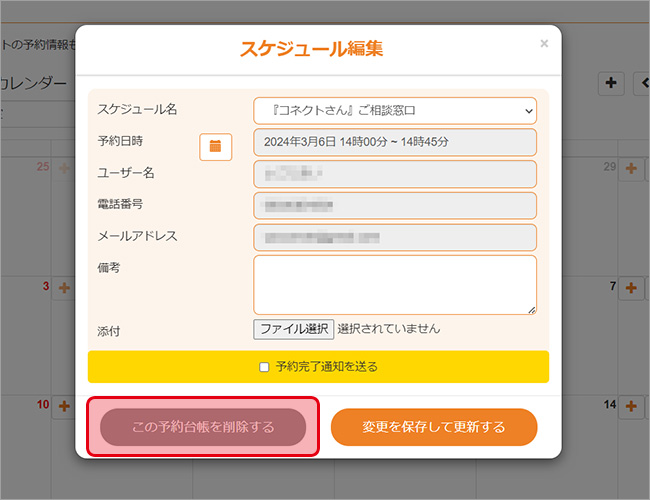This screenshot has width=650, height=500.
Task: Click the 予約日時 date field
Action: (395, 142)
